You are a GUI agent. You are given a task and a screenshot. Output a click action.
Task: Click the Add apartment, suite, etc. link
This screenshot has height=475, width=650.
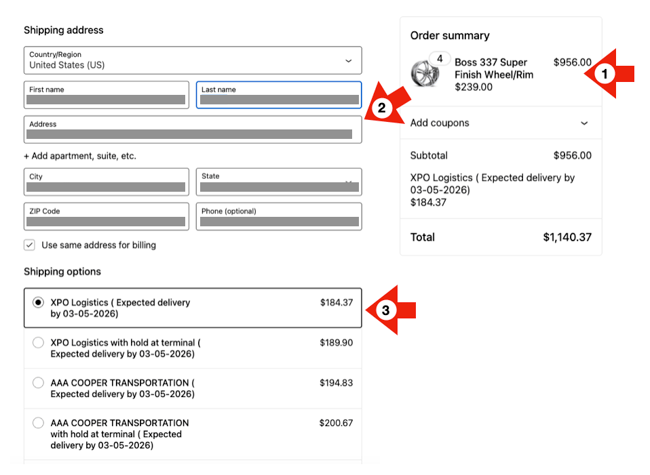80,156
